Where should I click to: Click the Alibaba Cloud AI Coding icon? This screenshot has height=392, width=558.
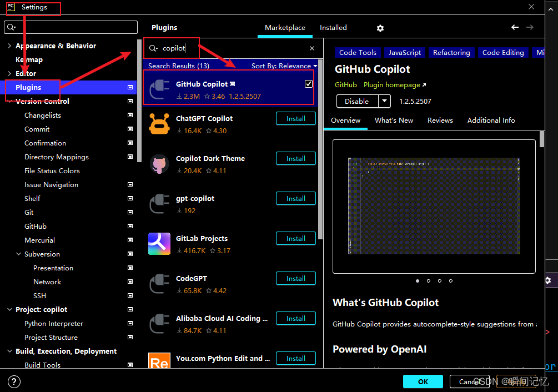[x=159, y=323]
